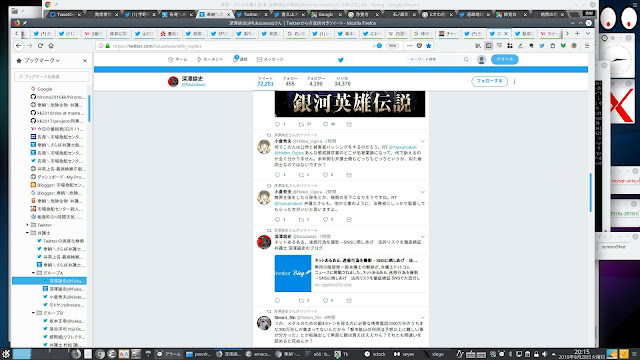Retweet the first 小倉秀夫 tweet
The image size is (640, 360).
pyautogui.click(x=301, y=175)
